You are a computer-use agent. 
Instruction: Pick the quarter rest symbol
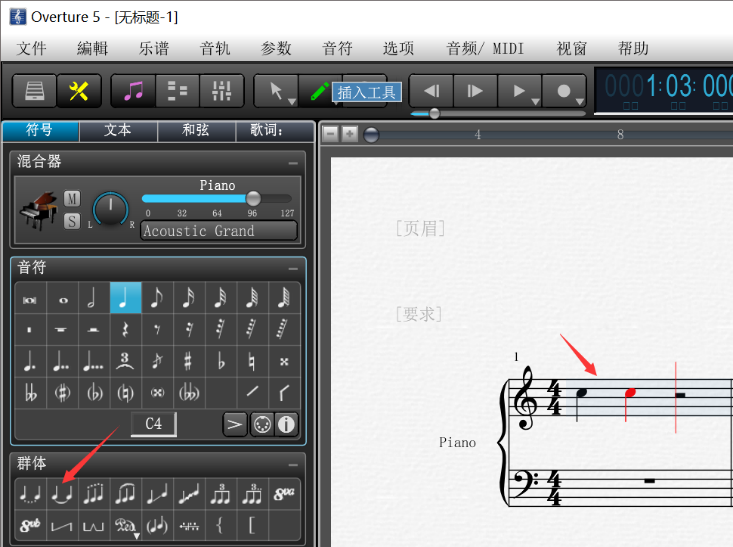125,330
